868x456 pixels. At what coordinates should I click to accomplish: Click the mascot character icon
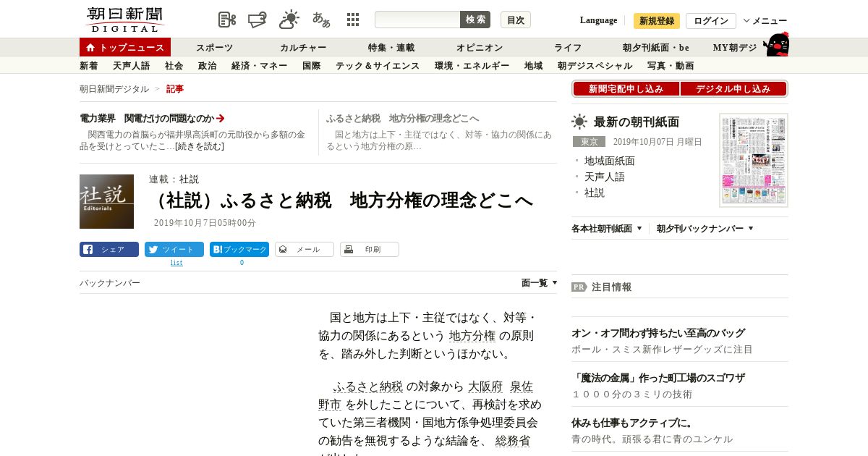click(776, 44)
